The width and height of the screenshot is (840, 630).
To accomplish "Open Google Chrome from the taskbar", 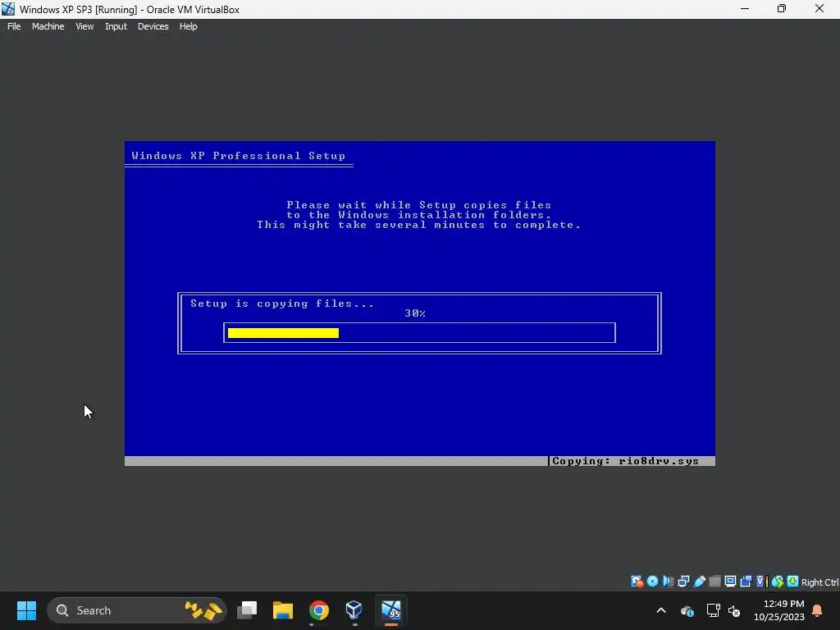I will point(319,610).
